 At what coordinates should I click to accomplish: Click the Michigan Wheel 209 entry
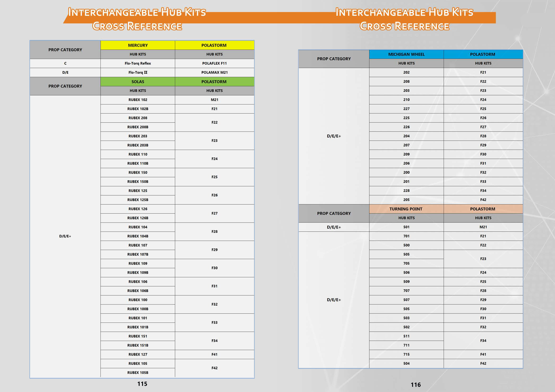coord(406,154)
